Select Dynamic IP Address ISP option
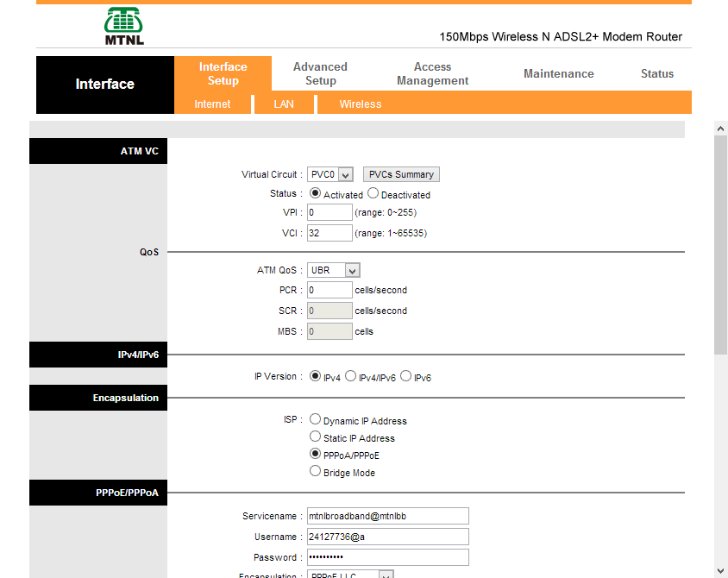The image size is (728, 578). pyautogui.click(x=315, y=418)
